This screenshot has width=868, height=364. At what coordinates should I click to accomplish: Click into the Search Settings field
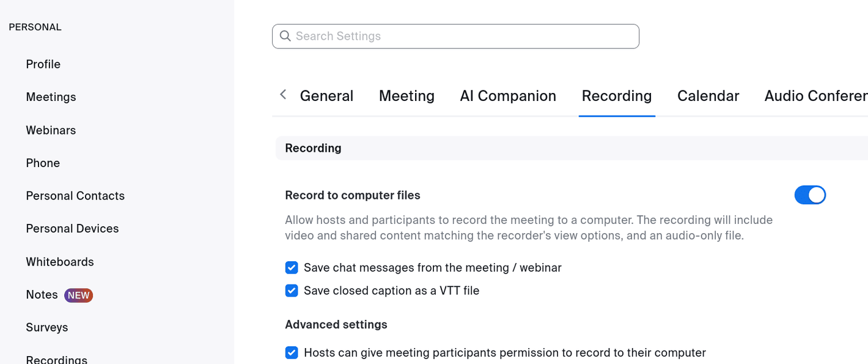click(x=465, y=36)
